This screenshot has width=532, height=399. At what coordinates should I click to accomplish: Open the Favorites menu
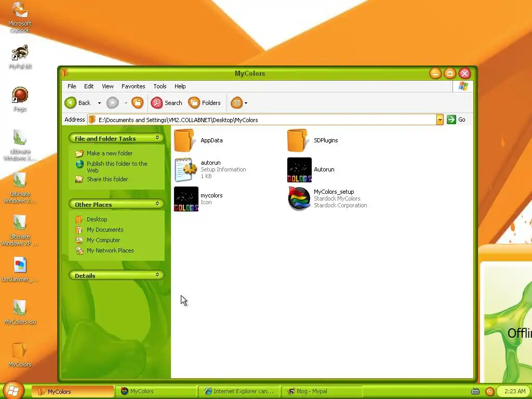[134, 86]
